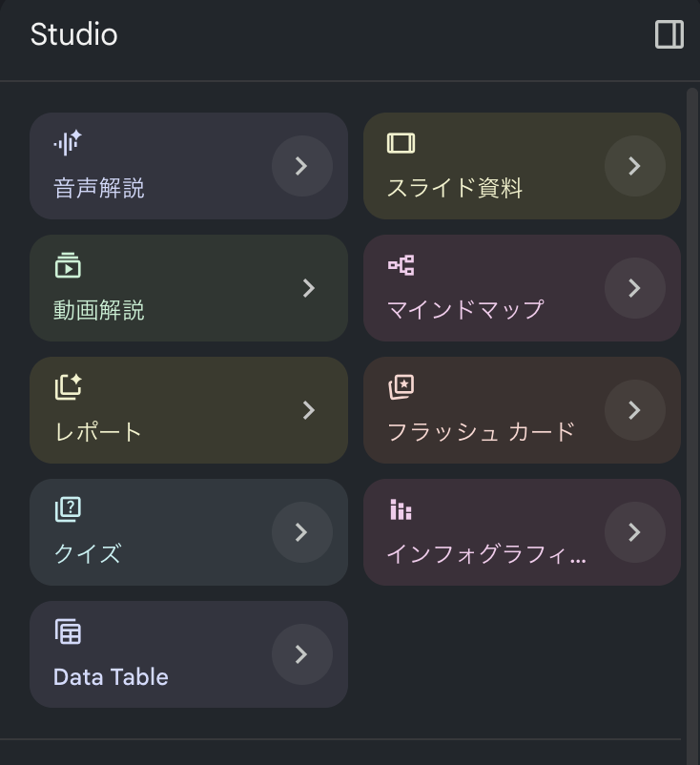Click the slide deck rectangle icon
The width and height of the screenshot is (700, 765).
[x=401, y=143]
